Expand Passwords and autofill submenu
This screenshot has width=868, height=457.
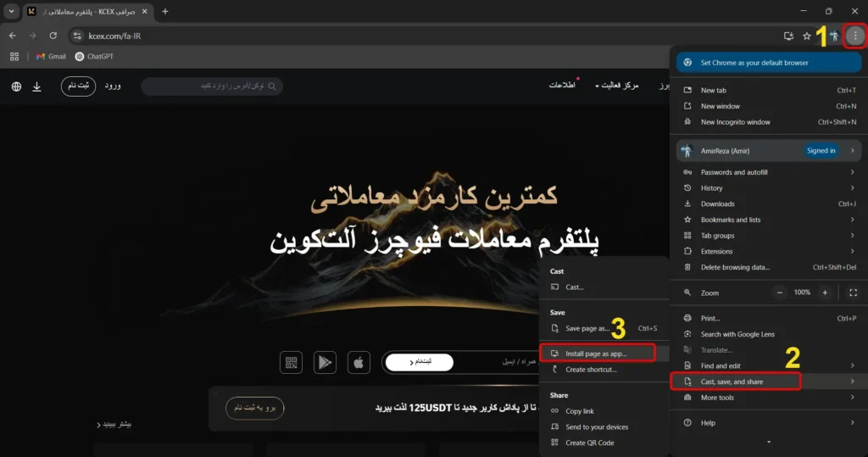[768, 172]
